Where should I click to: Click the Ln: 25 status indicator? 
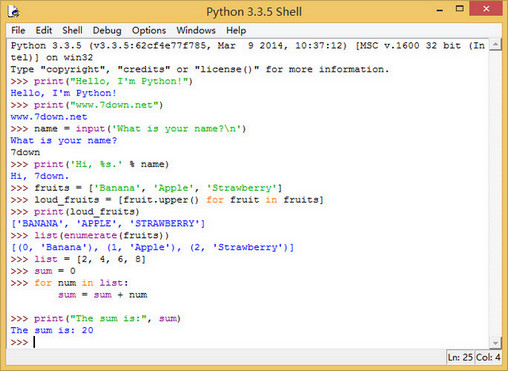pos(460,357)
